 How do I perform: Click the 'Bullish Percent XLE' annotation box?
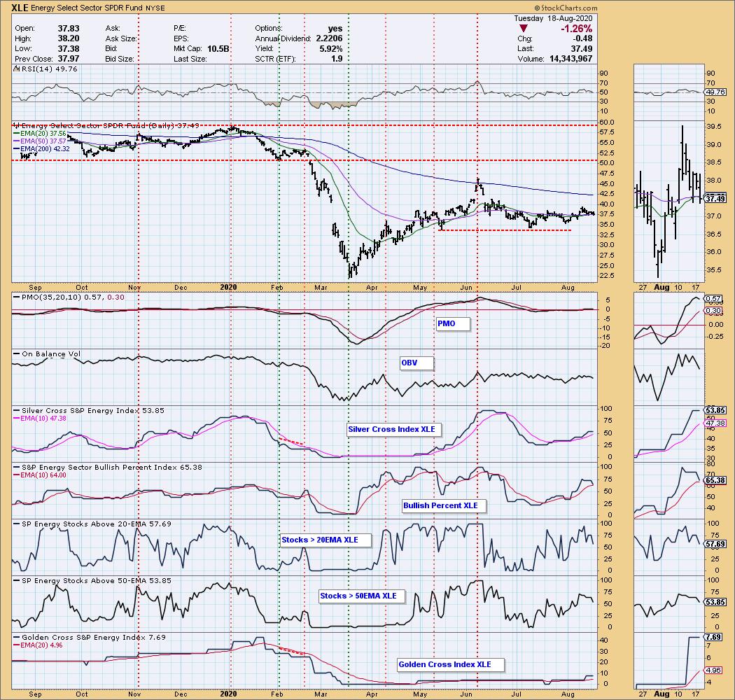click(x=443, y=506)
